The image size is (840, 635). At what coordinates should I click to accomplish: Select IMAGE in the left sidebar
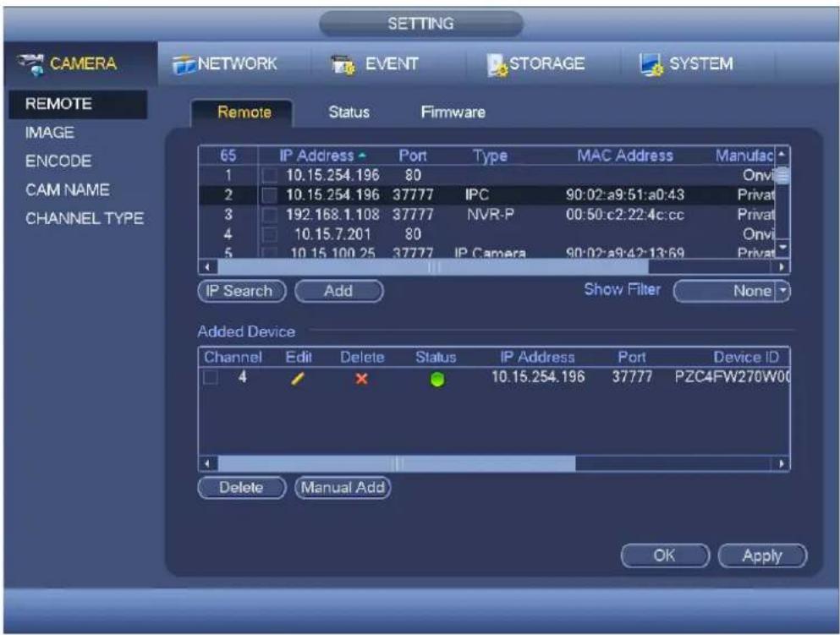49,132
